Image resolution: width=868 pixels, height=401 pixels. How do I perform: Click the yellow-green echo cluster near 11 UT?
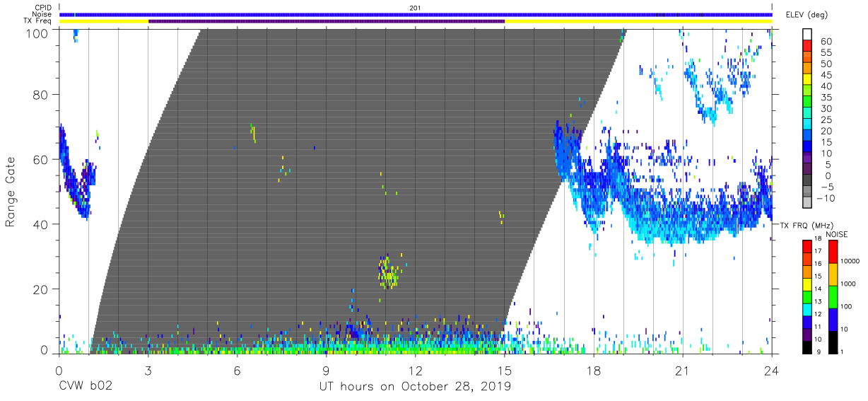pos(388,272)
